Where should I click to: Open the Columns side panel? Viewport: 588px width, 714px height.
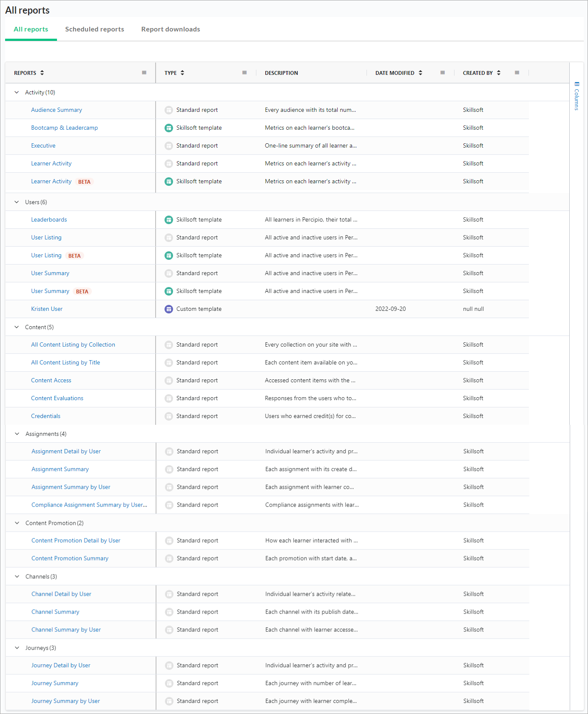click(577, 96)
